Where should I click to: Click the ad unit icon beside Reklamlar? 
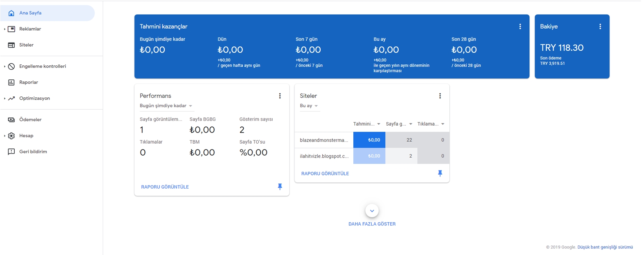pos(11,29)
